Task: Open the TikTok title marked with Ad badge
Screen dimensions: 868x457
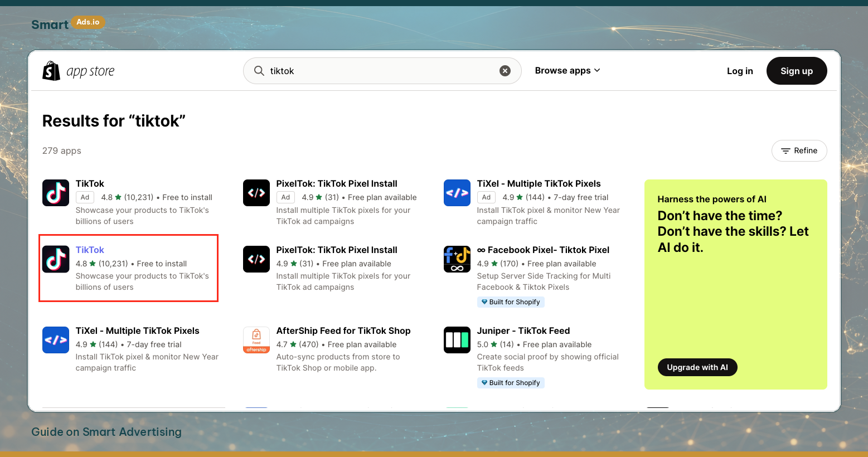Action: [90, 184]
